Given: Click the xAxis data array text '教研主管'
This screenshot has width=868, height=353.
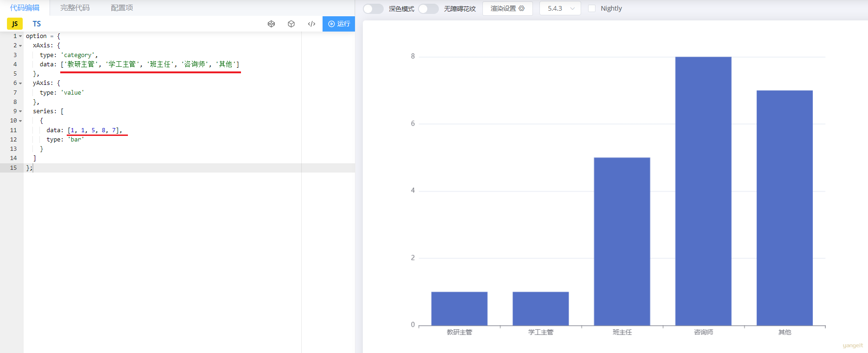Looking at the screenshot, I should pyautogui.click(x=81, y=64).
